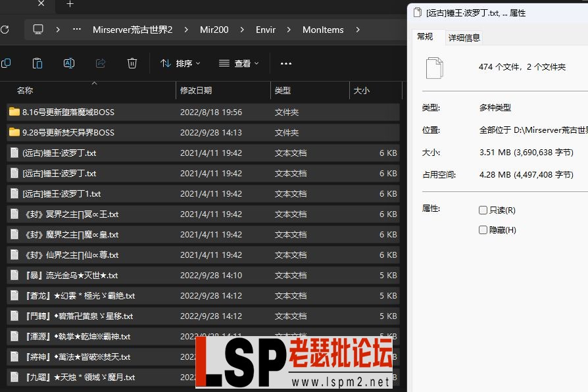Click document icon in Properties title bar
Screen dimensions: 588x392
418,12
